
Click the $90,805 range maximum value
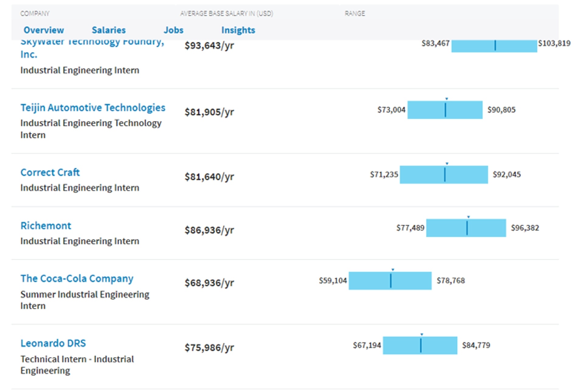point(502,110)
